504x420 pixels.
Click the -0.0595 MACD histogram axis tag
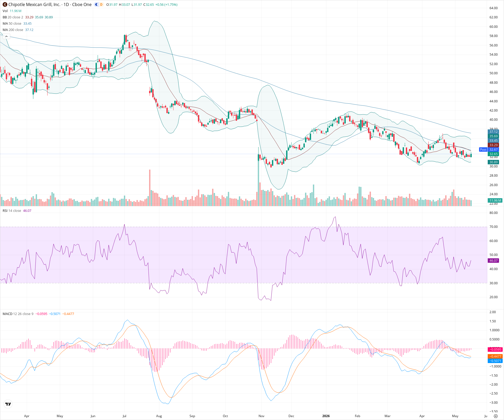(495, 349)
